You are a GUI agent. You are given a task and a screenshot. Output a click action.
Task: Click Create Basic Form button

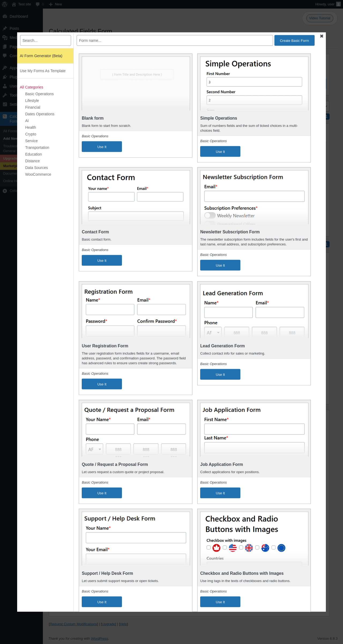[294, 41]
